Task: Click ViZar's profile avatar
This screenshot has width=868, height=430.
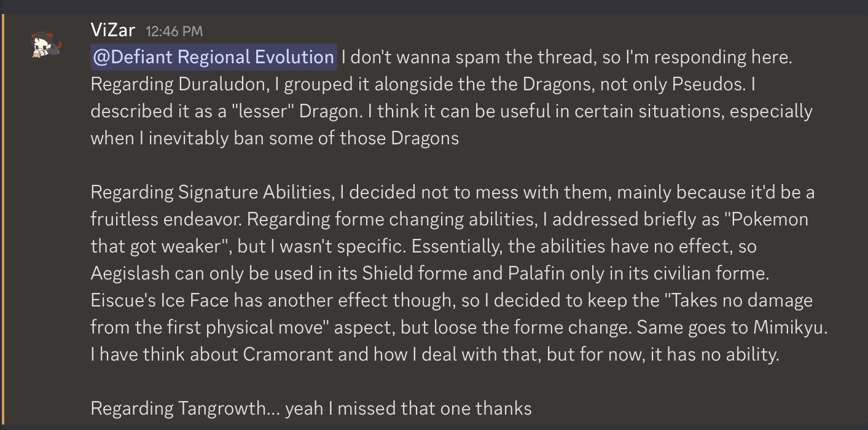Action: tap(46, 44)
